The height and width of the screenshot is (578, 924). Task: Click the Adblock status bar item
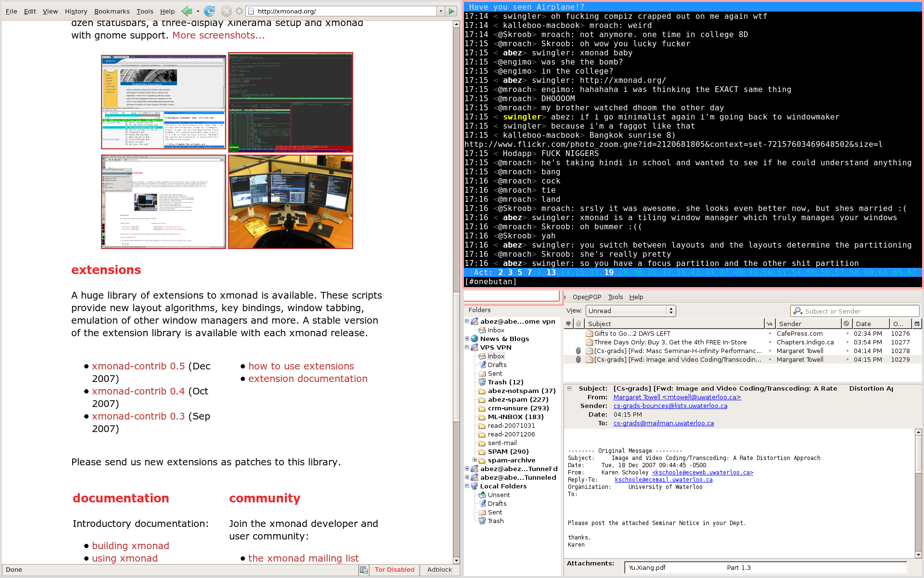coord(439,569)
